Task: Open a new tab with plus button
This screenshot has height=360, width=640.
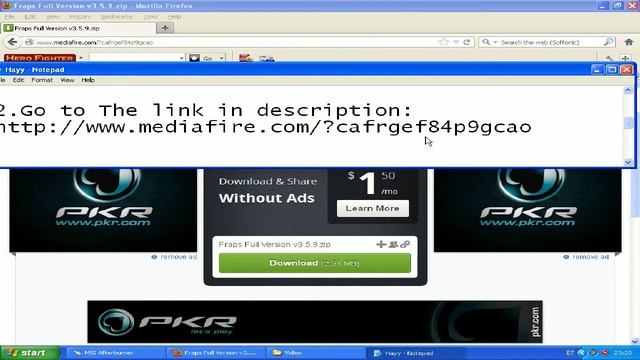Action: (165, 28)
